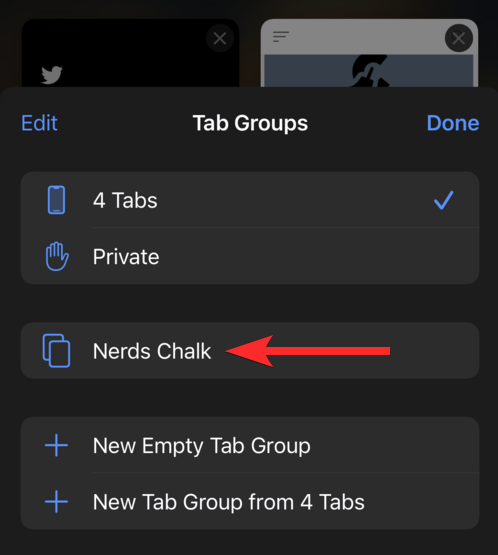Viewport: 498px width, 555px height.
Task: Tap the plus icon for New Empty Tab Group
Action: click(56, 445)
